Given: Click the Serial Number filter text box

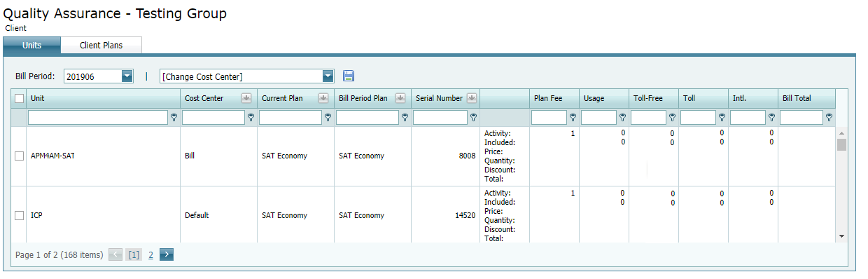Looking at the screenshot, I should pyautogui.click(x=440, y=118).
